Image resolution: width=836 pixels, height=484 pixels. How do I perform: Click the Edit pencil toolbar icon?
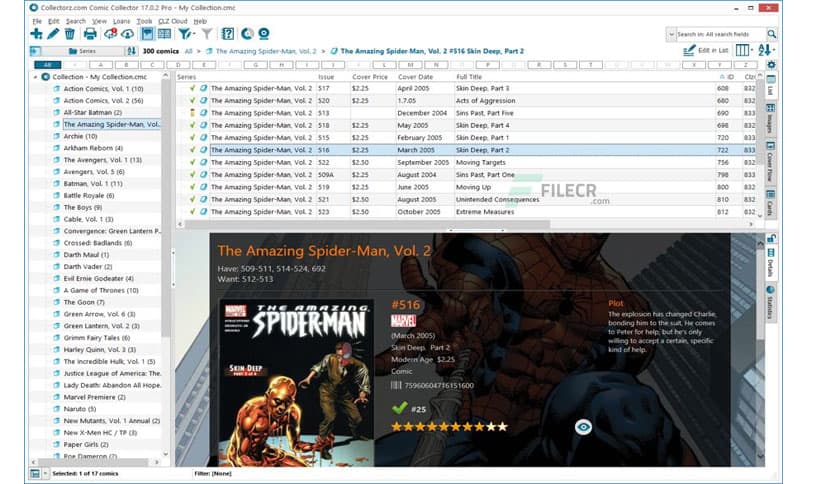point(53,34)
